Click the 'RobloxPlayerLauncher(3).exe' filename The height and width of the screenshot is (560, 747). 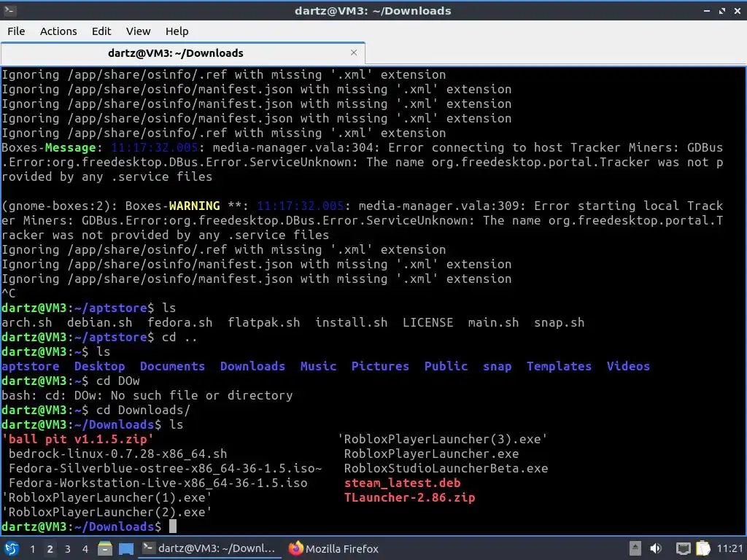point(442,438)
